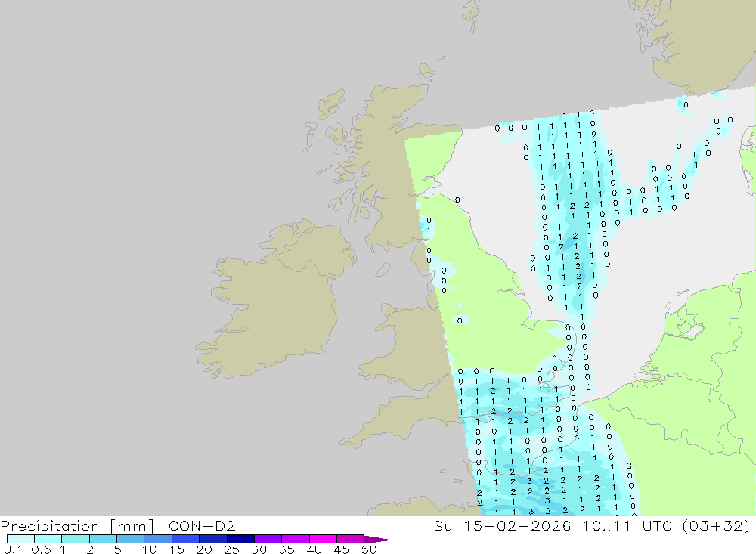Click the '10..11 UTC' time label
Screen dimensions: 756x554
pyautogui.click(x=627, y=525)
